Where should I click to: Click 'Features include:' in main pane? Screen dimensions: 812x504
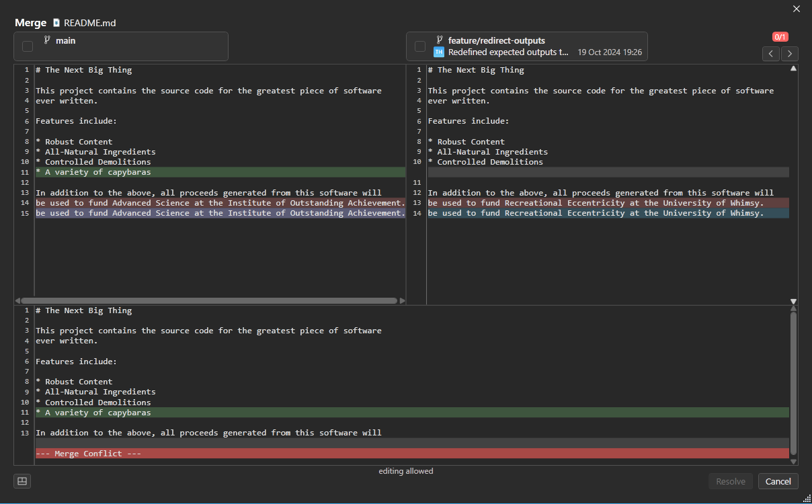pos(76,121)
